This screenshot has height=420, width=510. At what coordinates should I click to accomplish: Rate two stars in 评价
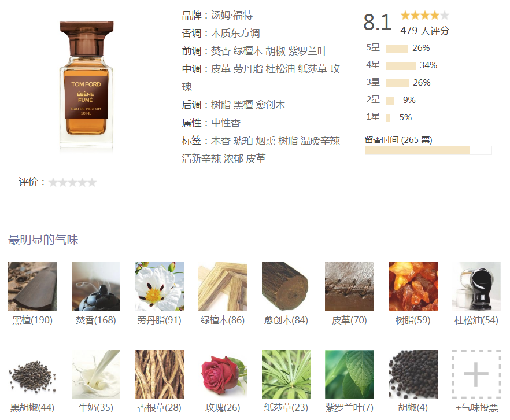click(63, 182)
